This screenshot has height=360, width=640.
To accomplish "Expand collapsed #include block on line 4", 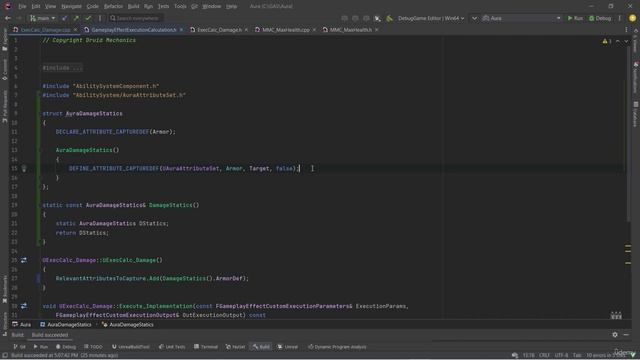I will click(62, 68).
